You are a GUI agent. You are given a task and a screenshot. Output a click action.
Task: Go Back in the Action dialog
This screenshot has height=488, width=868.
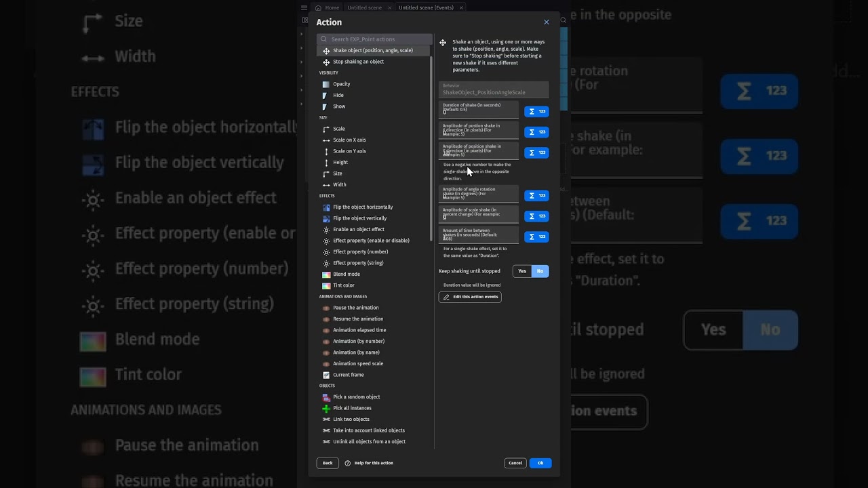328,463
